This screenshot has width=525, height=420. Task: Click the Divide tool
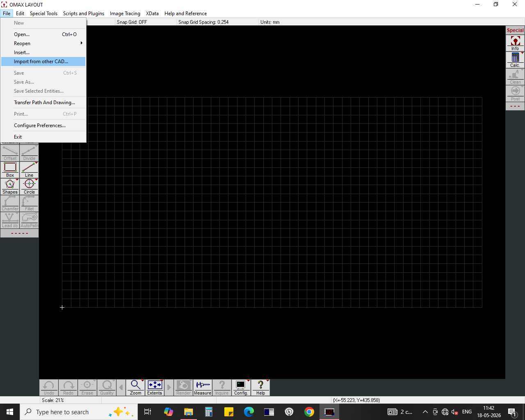click(29, 153)
